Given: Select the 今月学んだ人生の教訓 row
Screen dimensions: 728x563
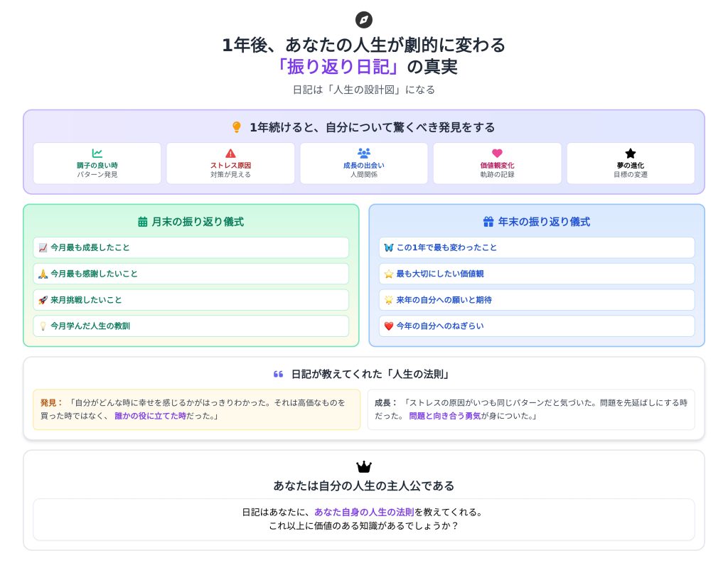Looking at the screenshot, I should [191, 326].
